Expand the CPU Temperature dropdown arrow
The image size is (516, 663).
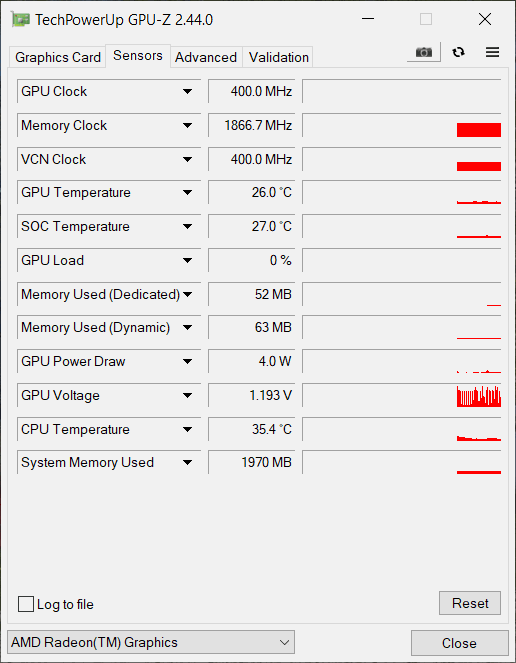coord(187,429)
